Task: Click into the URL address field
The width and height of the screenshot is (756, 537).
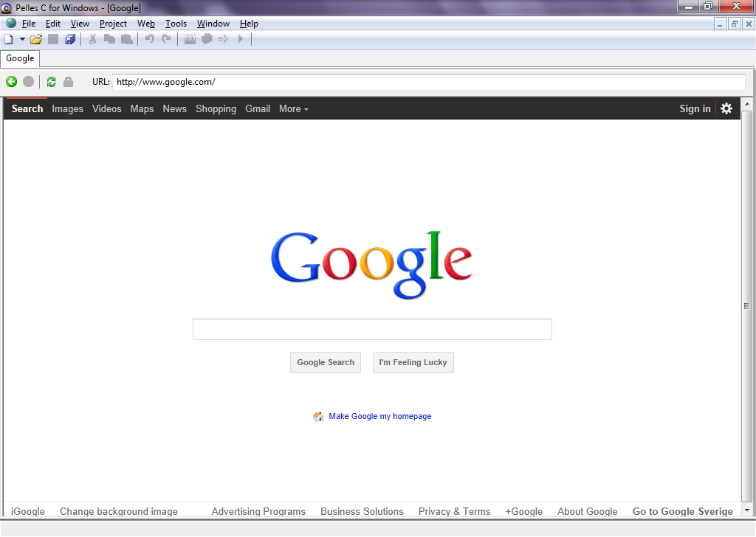Action: pos(429,82)
